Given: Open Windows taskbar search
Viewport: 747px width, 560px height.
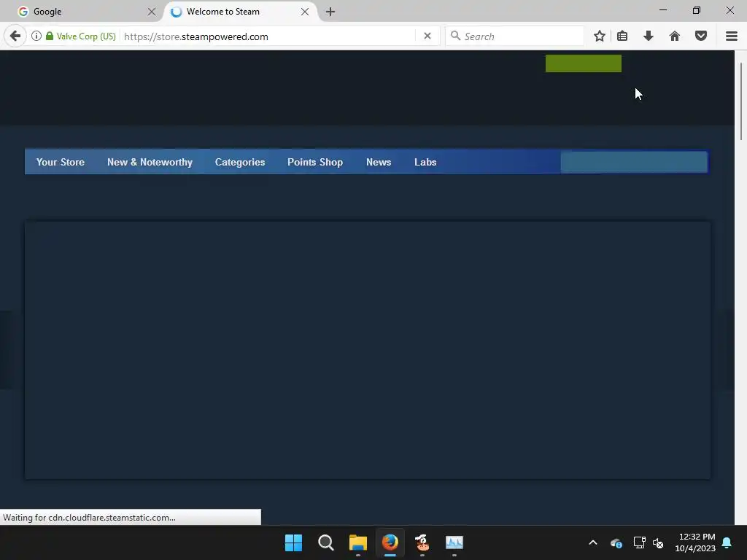Looking at the screenshot, I should pos(326,542).
